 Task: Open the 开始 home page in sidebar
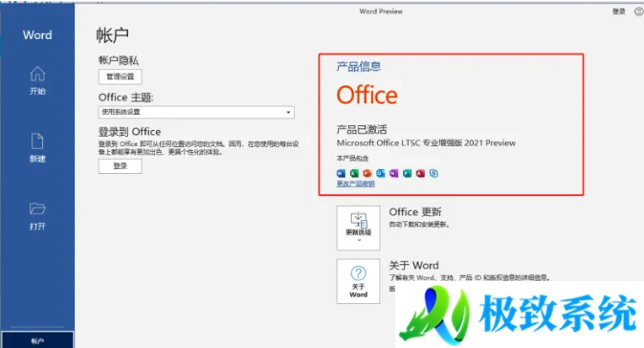(x=37, y=80)
